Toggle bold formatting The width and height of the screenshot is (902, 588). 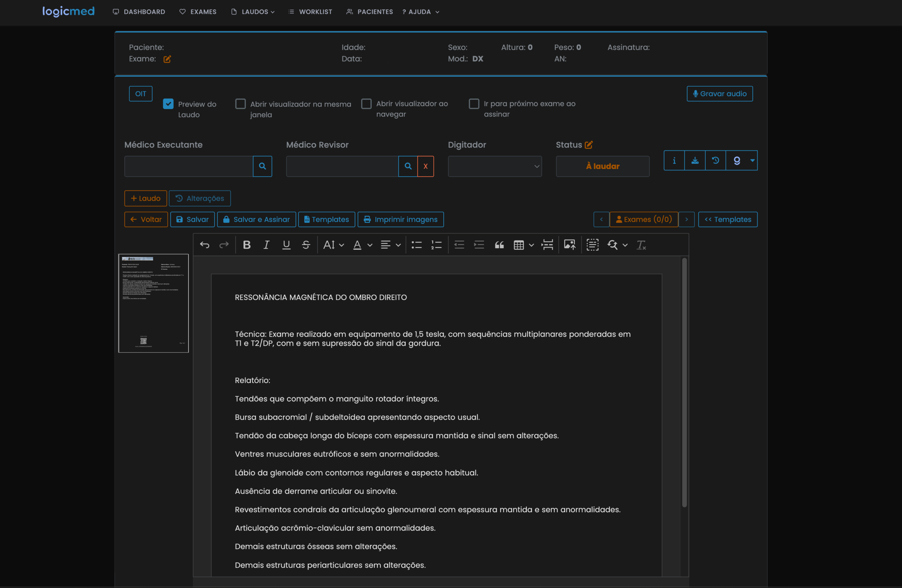(x=247, y=245)
